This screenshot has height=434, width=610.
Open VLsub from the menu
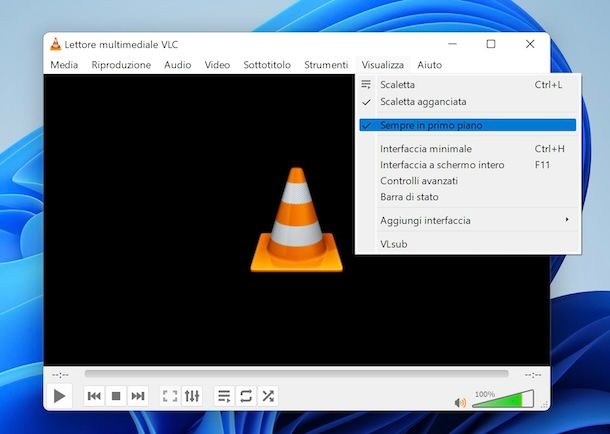(x=468, y=244)
